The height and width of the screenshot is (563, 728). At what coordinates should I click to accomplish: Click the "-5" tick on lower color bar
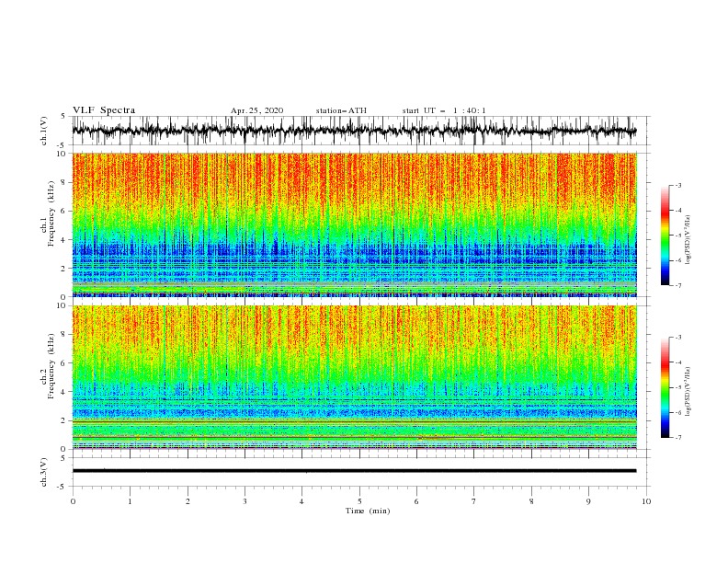click(x=677, y=387)
